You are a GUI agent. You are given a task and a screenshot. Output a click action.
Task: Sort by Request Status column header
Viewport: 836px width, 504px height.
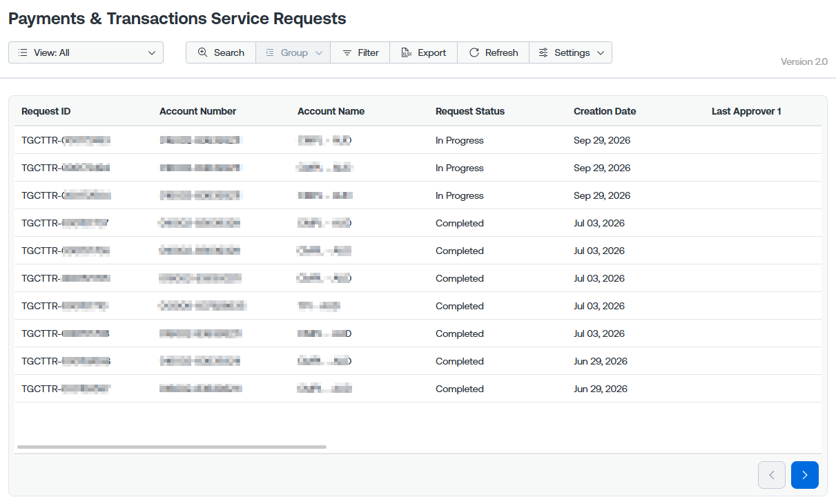pos(470,111)
